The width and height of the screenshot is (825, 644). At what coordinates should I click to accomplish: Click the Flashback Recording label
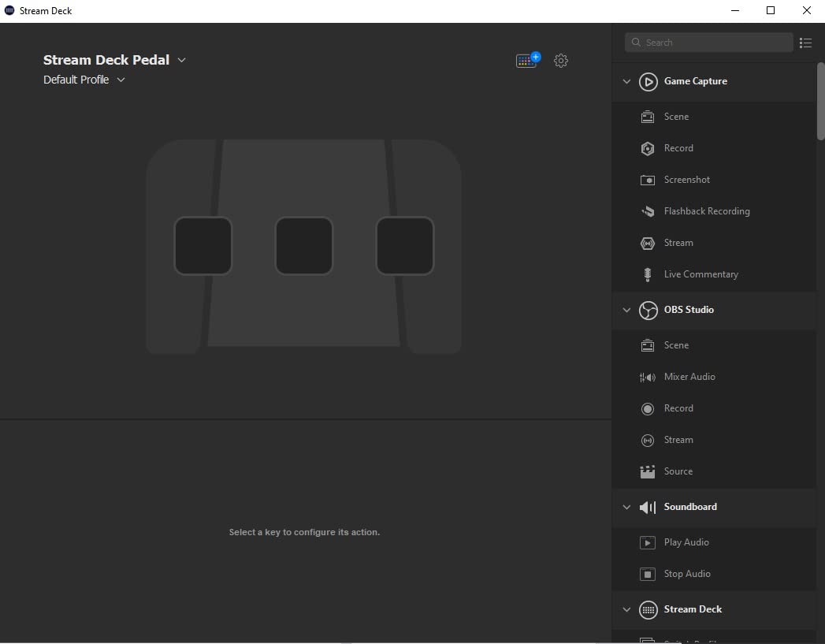707,211
